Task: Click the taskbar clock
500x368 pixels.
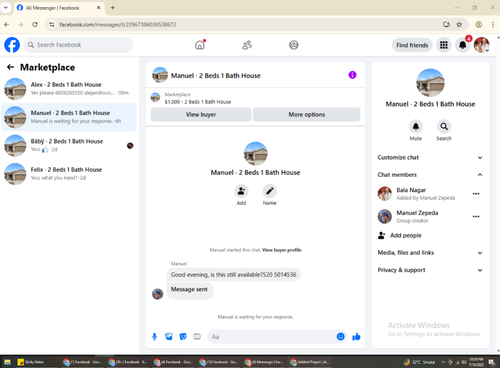Action: (476, 362)
